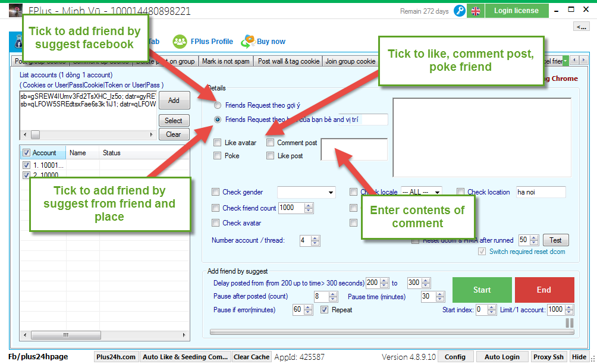The image size is (597, 364).
Task: Decrease the Limit/1 account value
Action: point(569,312)
